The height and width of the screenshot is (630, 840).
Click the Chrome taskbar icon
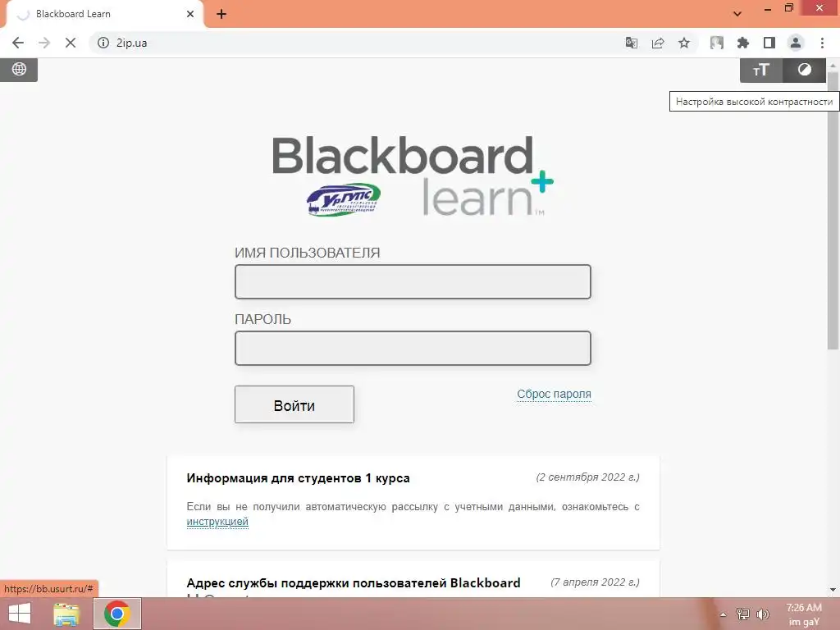click(117, 614)
